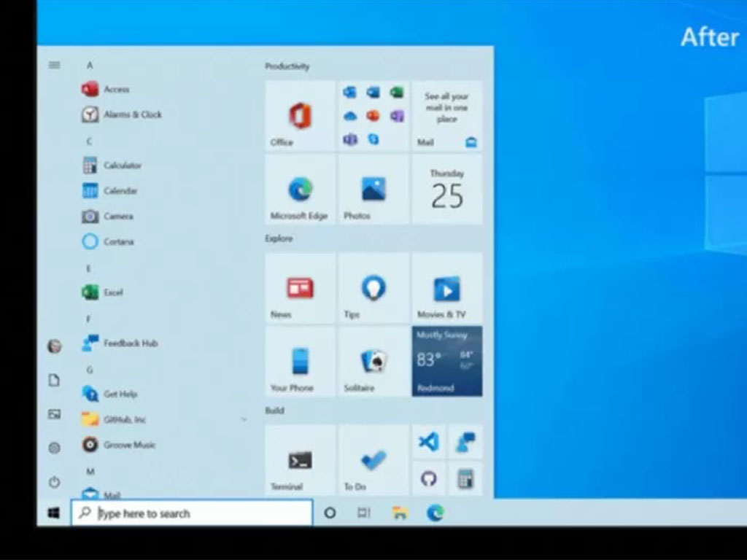Click the Windows Start button
Viewport: 747px width, 560px height.
pos(54,513)
